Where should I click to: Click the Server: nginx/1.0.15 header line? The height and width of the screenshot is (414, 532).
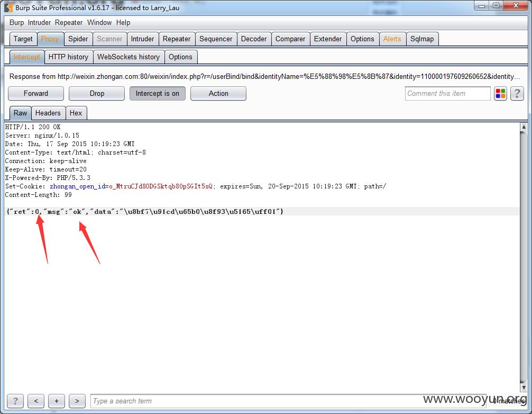[x=42, y=136]
